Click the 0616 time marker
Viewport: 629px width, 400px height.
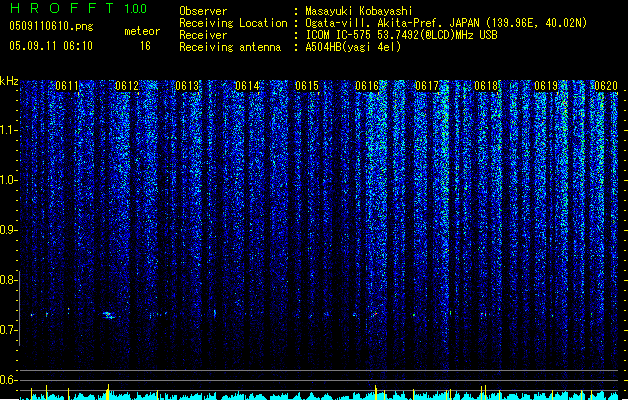(367, 86)
